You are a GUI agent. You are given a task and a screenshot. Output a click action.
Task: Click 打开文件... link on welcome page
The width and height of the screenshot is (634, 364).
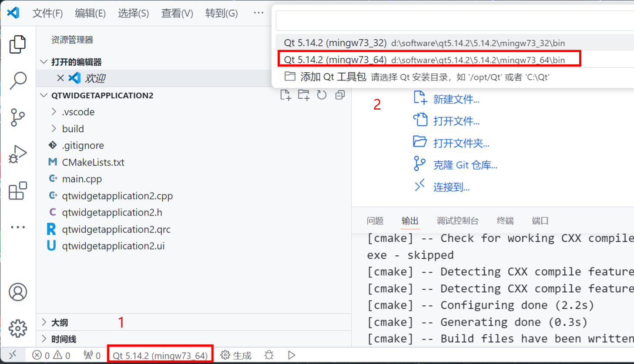pos(456,121)
